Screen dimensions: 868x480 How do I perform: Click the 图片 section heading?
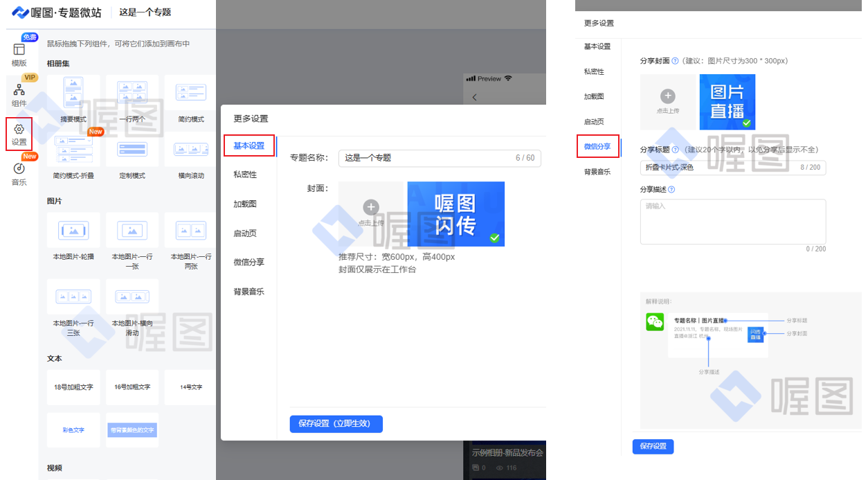(55, 201)
